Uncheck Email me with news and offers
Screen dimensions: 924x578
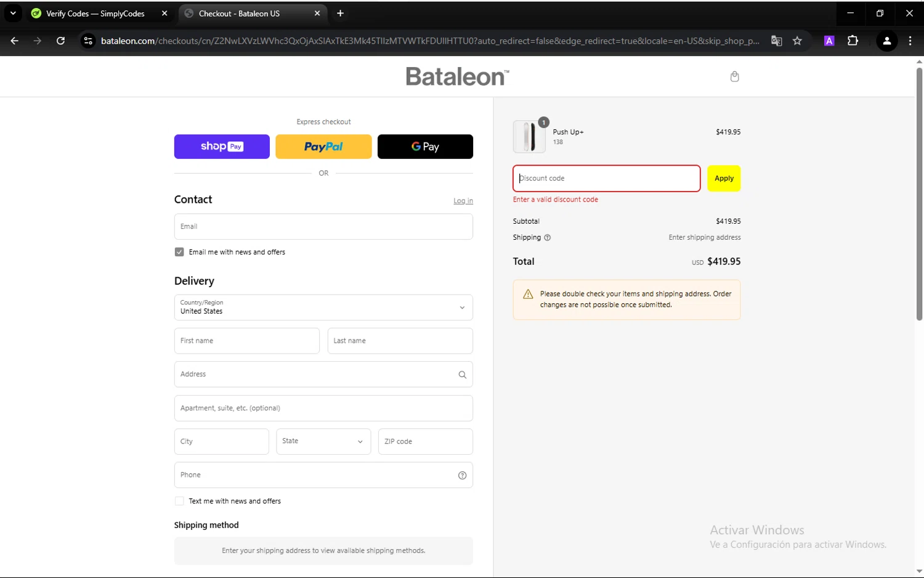pos(179,252)
